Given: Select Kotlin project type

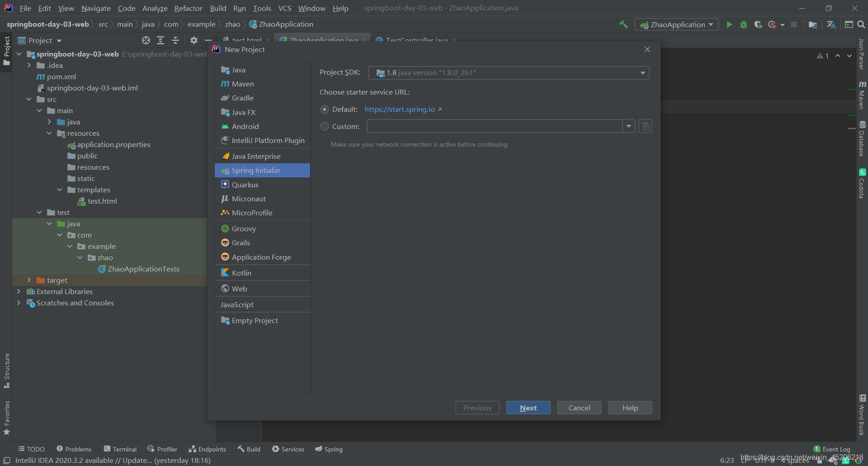Looking at the screenshot, I should point(262,273).
